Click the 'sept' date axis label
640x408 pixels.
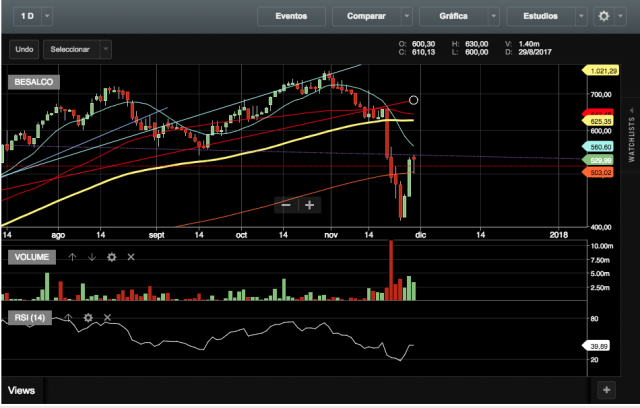[x=156, y=235]
